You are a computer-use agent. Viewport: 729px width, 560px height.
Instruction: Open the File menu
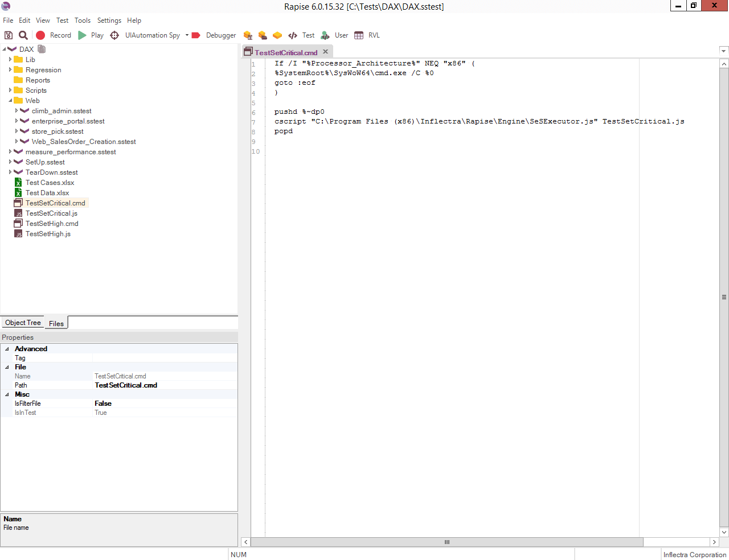(x=8, y=20)
